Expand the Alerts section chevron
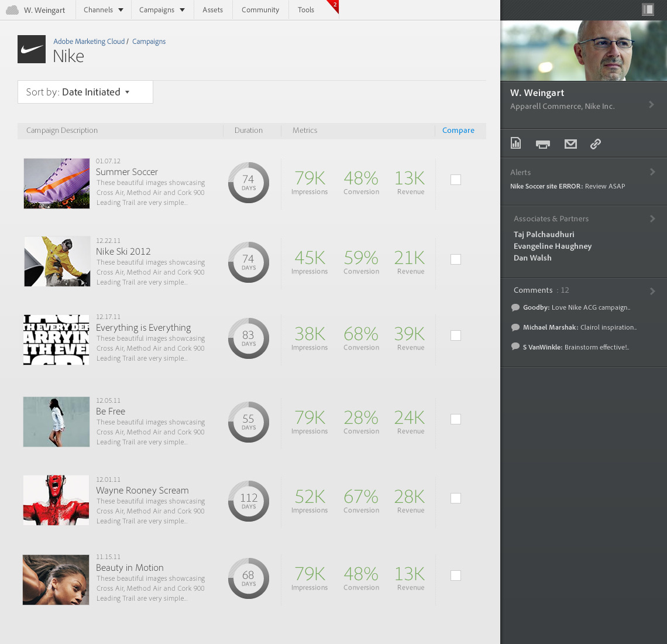Screen dimensions: 667x644 (652, 172)
